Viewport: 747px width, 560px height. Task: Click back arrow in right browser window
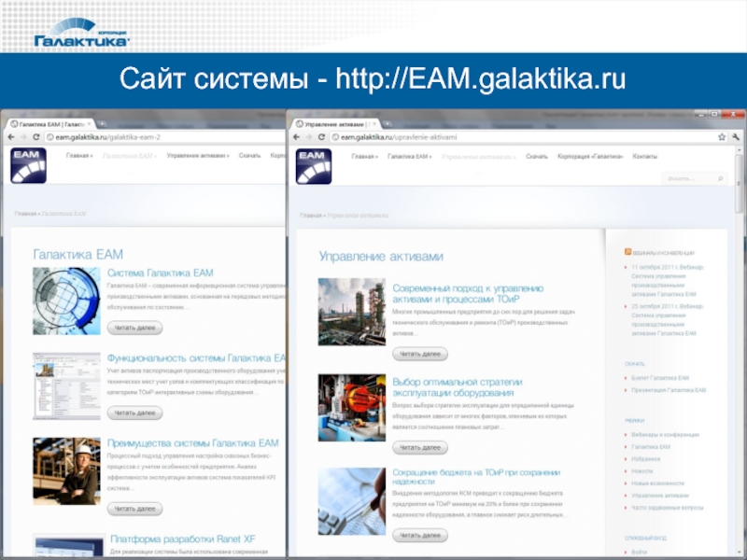point(296,137)
